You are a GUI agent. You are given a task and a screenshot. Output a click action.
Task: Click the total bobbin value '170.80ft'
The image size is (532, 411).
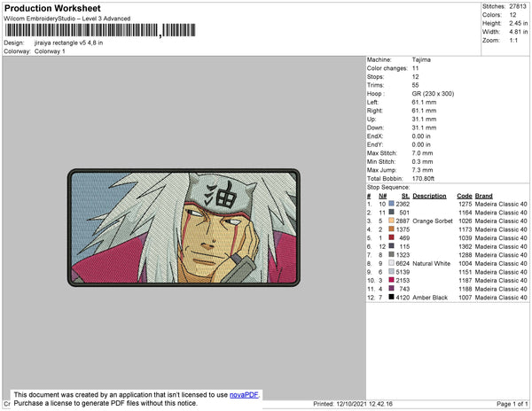click(x=423, y=179)
